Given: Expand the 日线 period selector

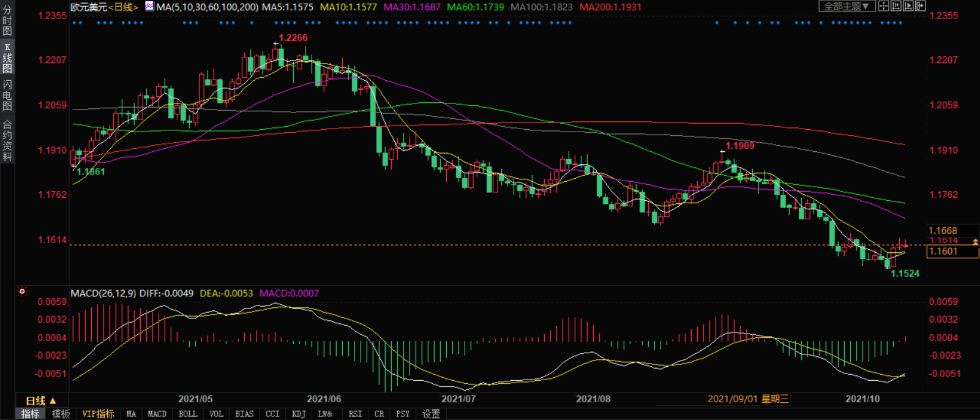Looking at the screenshot, I should coord(40,400).
